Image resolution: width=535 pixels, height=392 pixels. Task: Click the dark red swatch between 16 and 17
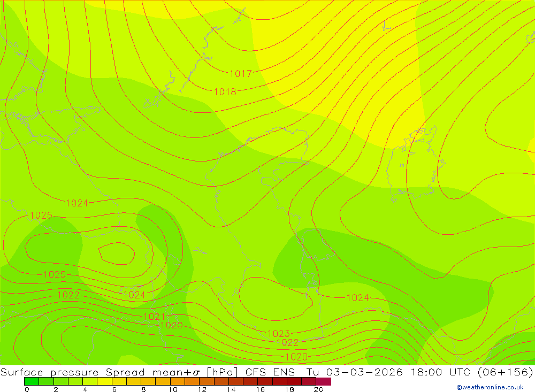point(265,381)
